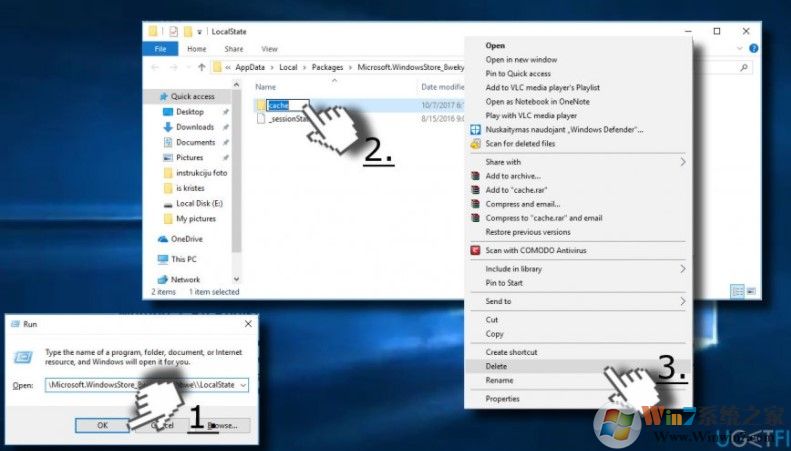Choose Properties in context menu
Screen dimensions: 791x451
tap(502, 399)
